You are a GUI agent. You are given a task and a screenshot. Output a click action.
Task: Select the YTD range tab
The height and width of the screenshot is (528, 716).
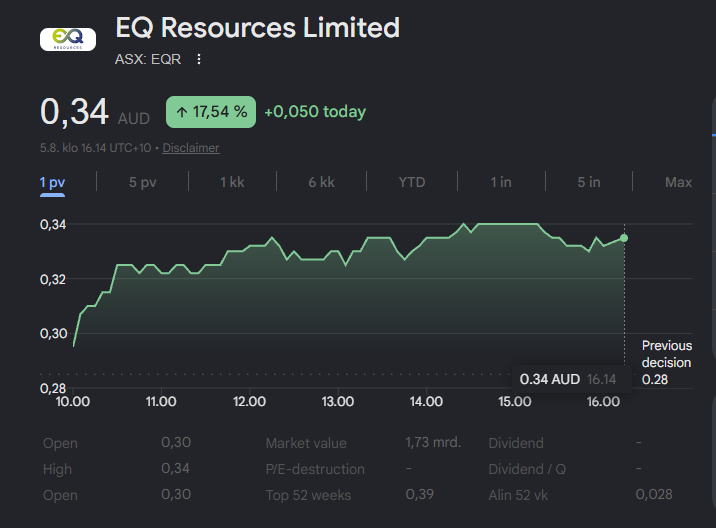click(412, 182)
